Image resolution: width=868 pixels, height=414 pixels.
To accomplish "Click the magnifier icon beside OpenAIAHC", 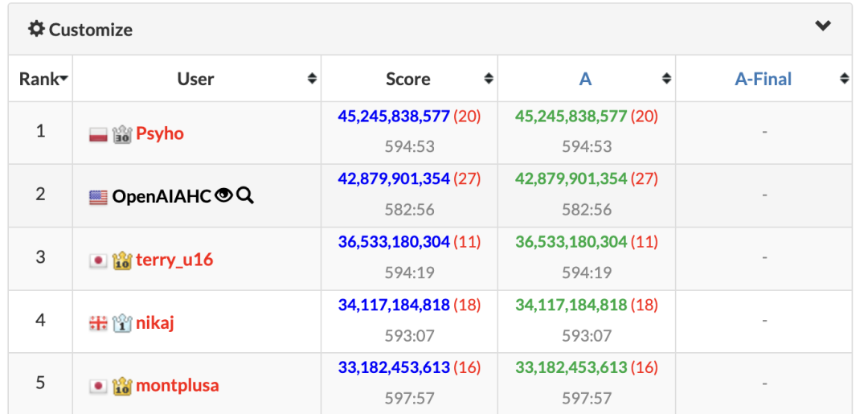I will pos(245,195).
